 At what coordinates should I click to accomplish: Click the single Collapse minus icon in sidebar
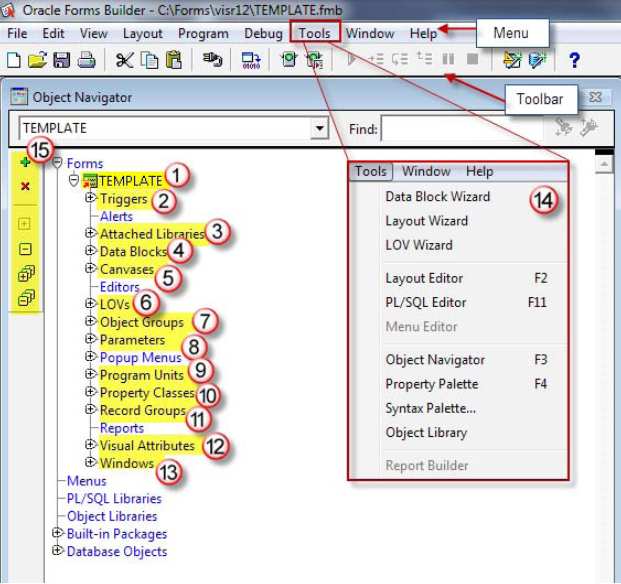point(25,249)
